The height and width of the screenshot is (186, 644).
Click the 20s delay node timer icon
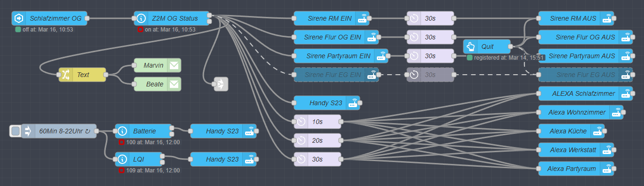pyautogui.click(x=301, y=140)
